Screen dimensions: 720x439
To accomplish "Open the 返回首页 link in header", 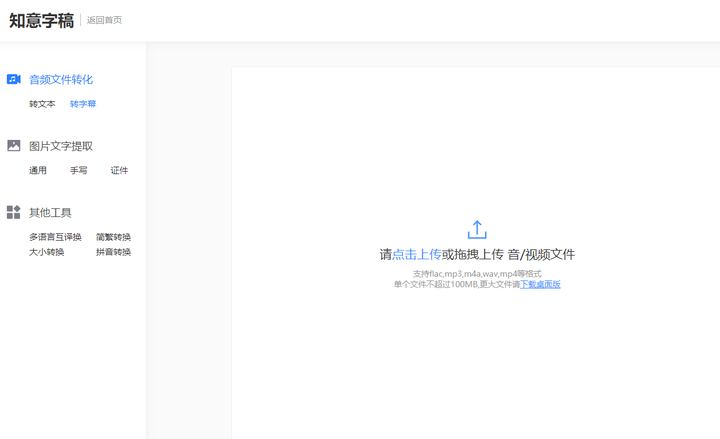I will pos(104,20).
